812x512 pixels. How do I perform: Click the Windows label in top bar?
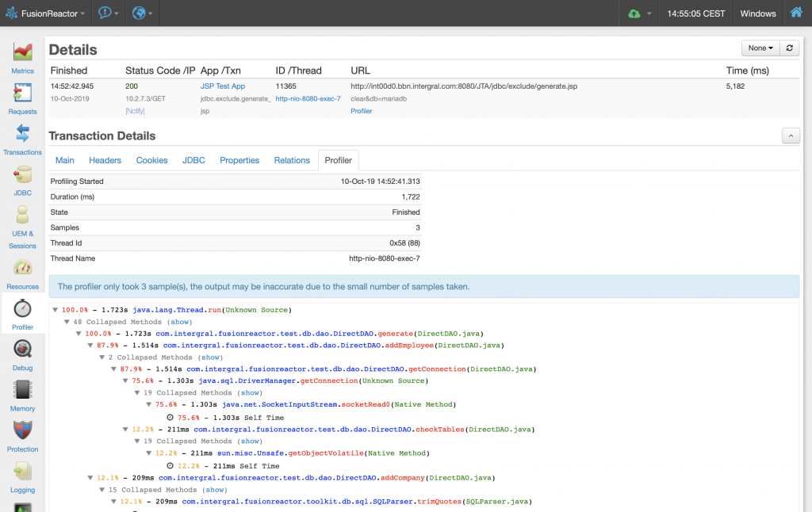[x=757, y=13]
